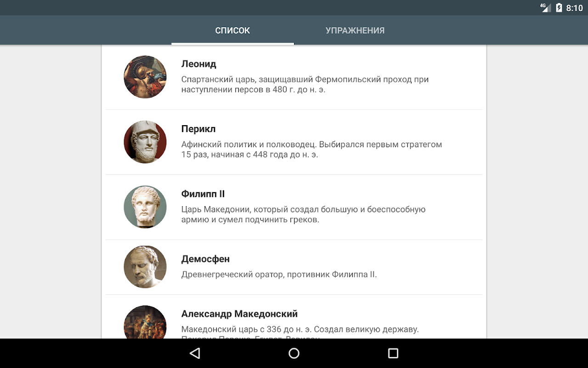Tap the 4G signal strength icon
The height and width of the screenshot is (368, 588).
545,7
